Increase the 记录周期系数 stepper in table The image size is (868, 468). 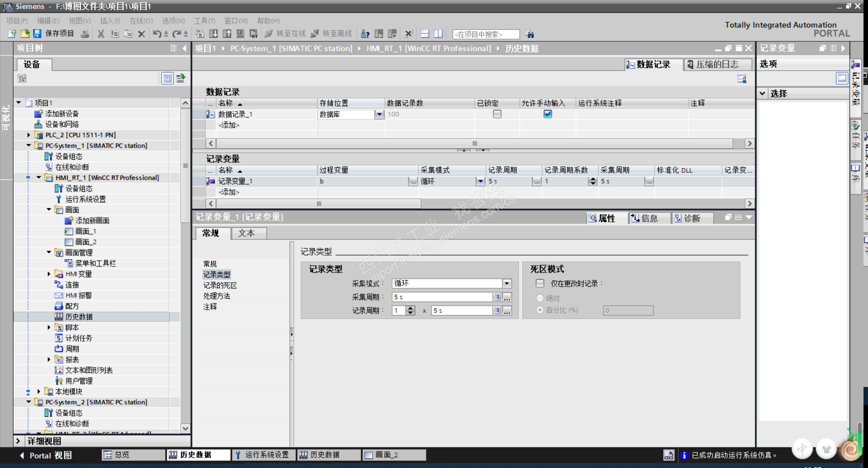[593, 179]
